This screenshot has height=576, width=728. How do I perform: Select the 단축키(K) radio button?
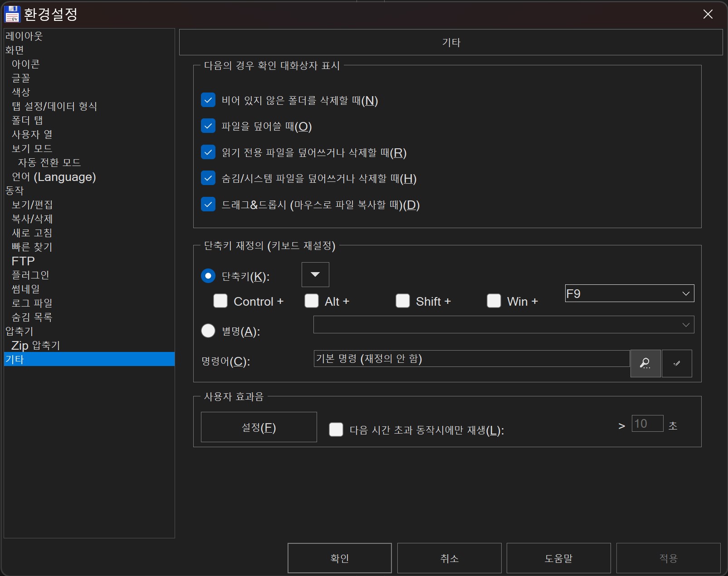(x=208, y=275)
